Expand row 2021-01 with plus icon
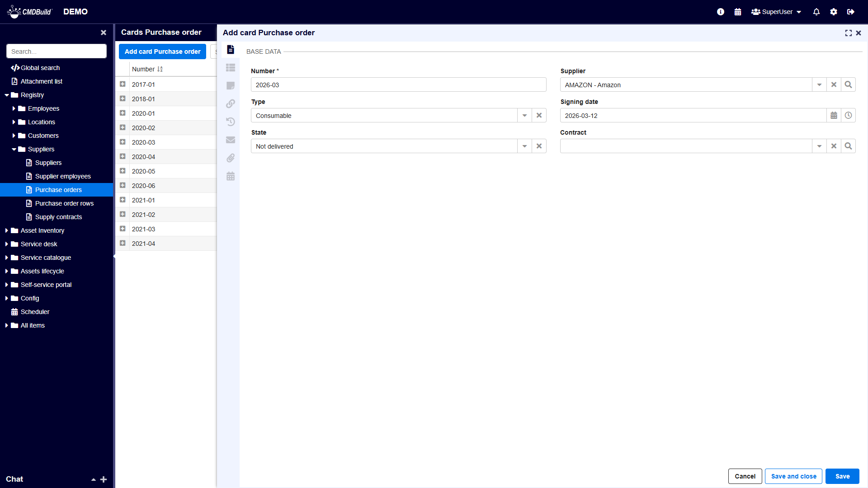The width and height of the screenshot is (868, 488). point(123,200)
